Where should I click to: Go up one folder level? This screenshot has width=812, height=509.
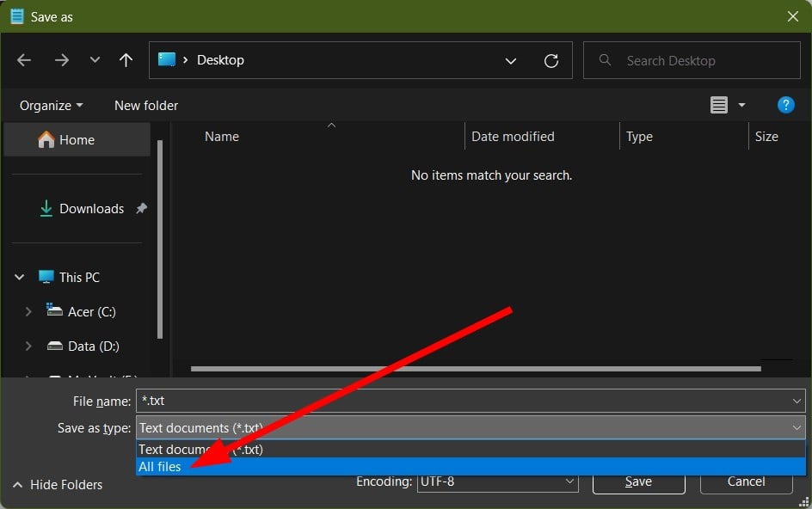click(126, 59)
